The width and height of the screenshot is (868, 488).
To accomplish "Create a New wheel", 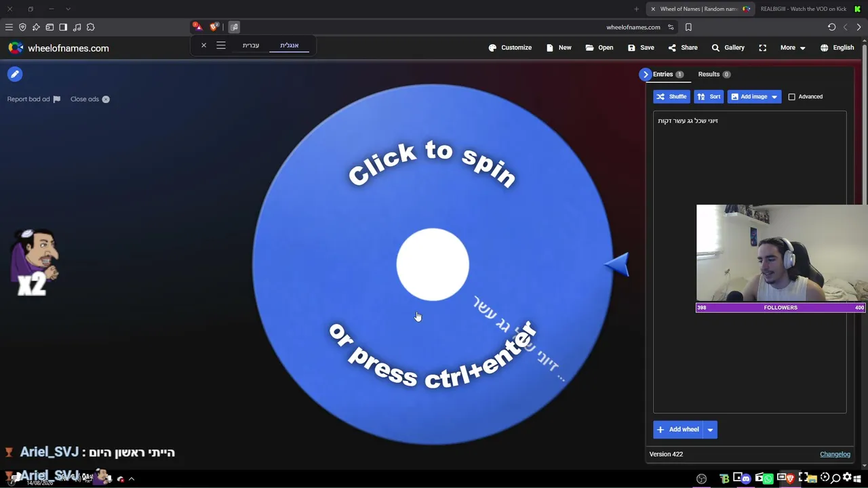I will 559,47.
